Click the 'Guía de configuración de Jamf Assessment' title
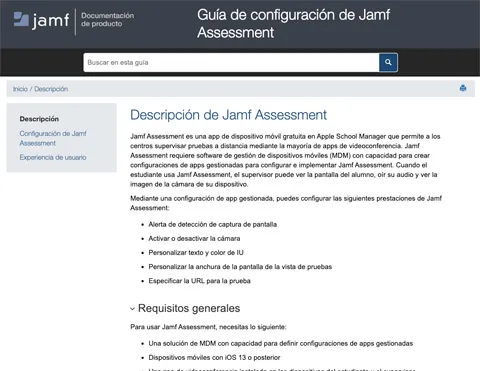 pyautogui.click(x=293, y=24)
